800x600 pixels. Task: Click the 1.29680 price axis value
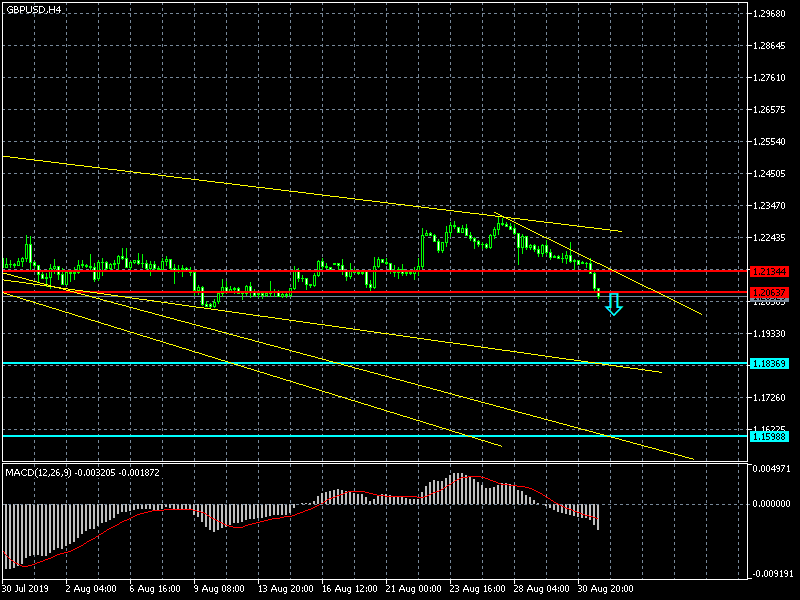(x=769, y=14)
